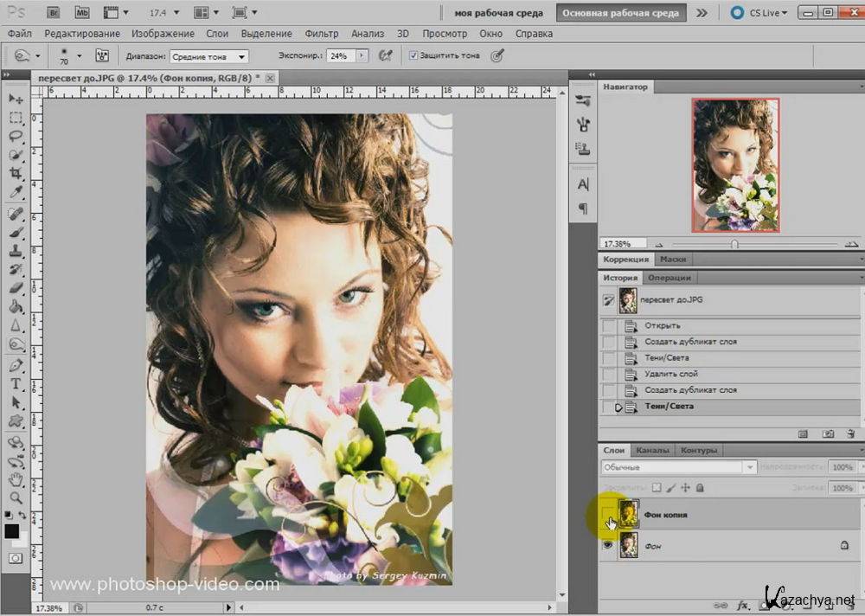Viewport: 865px width, 616px height.
Task: Select the Crop tool
Action: (x=16, y=174)
